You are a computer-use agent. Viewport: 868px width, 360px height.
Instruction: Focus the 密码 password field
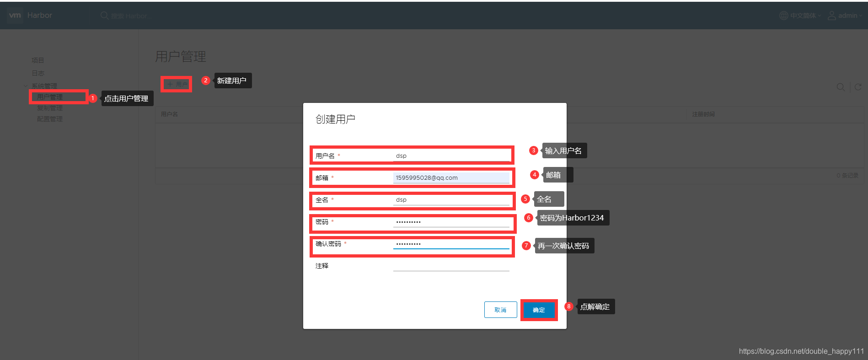click(451, 222)
